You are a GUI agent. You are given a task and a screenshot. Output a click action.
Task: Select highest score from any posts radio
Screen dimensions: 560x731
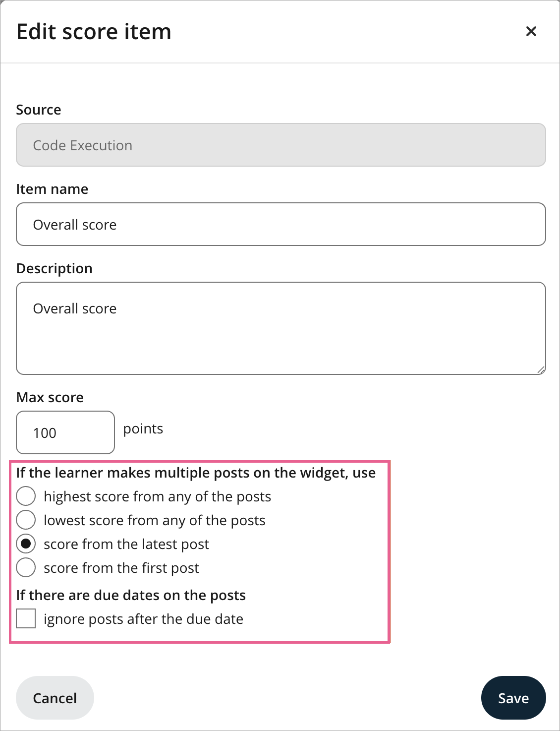point(26,495)
